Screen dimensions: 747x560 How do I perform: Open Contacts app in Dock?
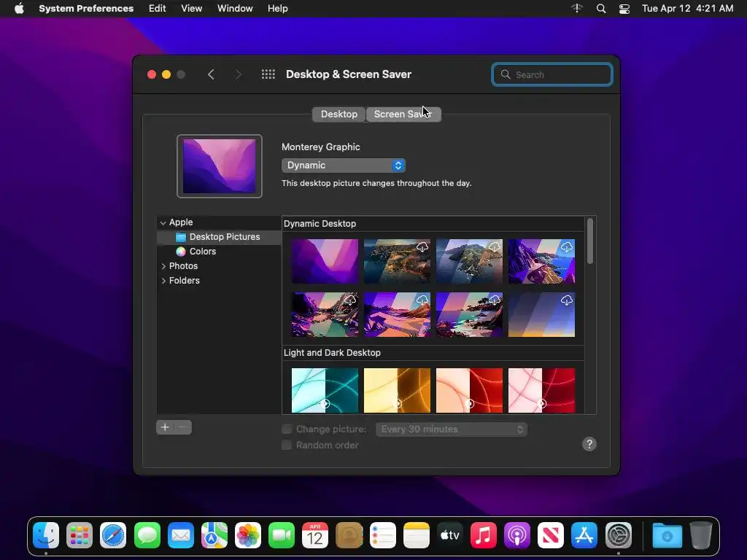pos(349,535)
